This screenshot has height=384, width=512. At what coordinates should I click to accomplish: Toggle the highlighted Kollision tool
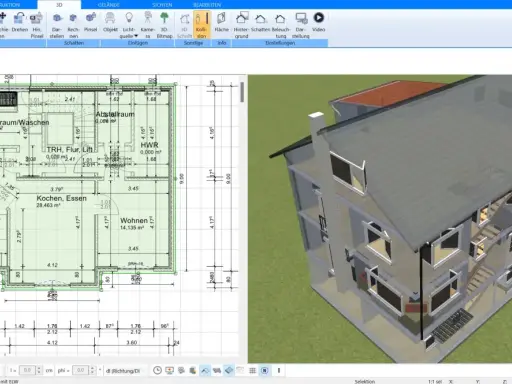click(201, 25)
